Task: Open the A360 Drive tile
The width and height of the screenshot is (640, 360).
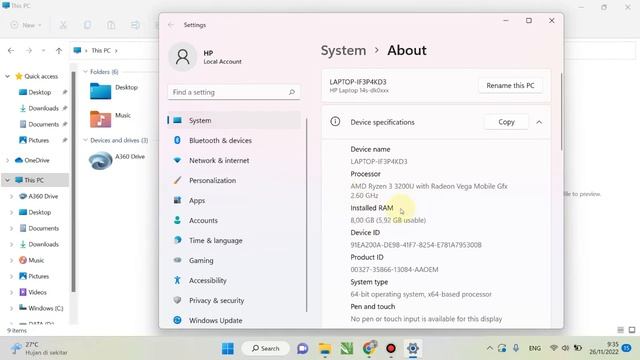Action: [x=117, y=160]
